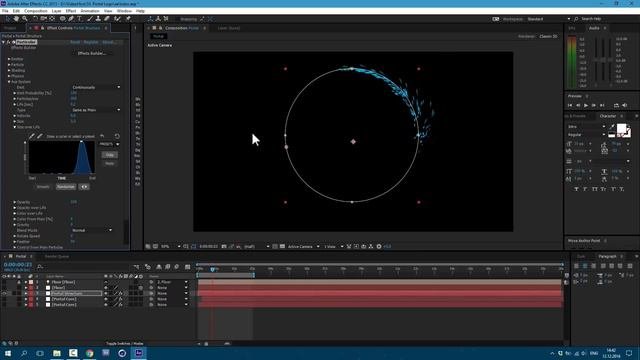Expand the Shading property group
Screen dimensions: 640x360
(x=9, y=71)
